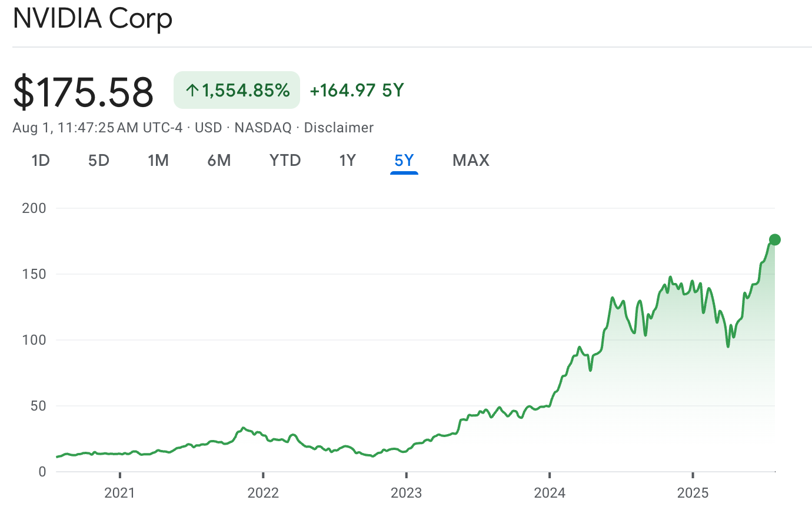Click the active 5Y tab
Screen dimensions: 812x520
click(404, 161)
